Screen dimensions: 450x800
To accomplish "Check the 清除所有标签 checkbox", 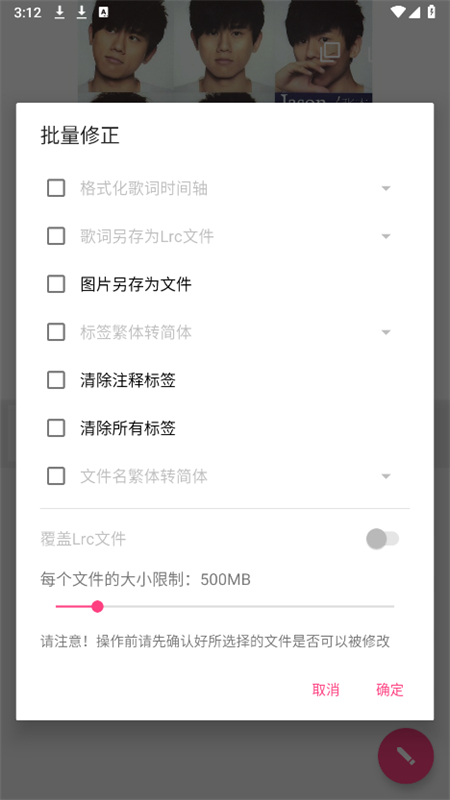I will pos(56,428).
